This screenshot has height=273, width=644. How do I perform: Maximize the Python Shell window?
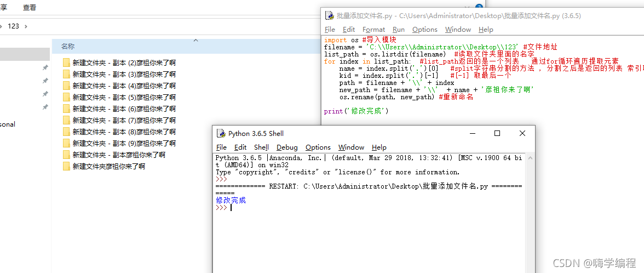pyautogui.click(x=497, y=133)
